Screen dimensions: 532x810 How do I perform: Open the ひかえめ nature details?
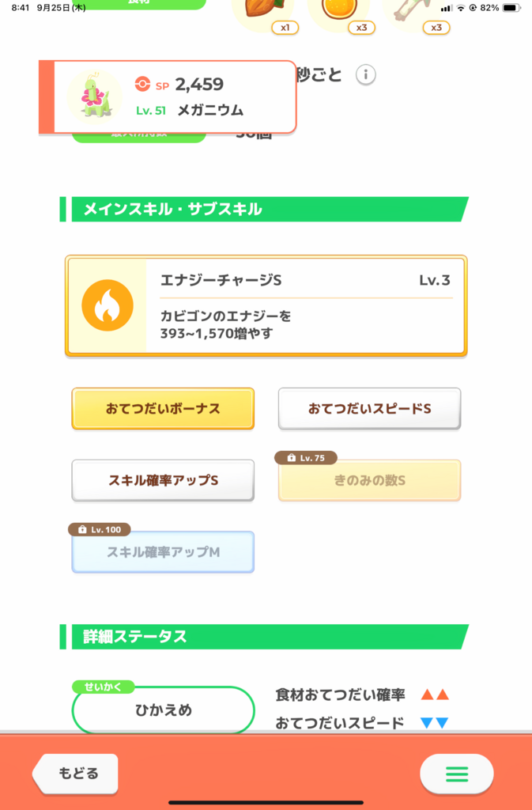163,710
